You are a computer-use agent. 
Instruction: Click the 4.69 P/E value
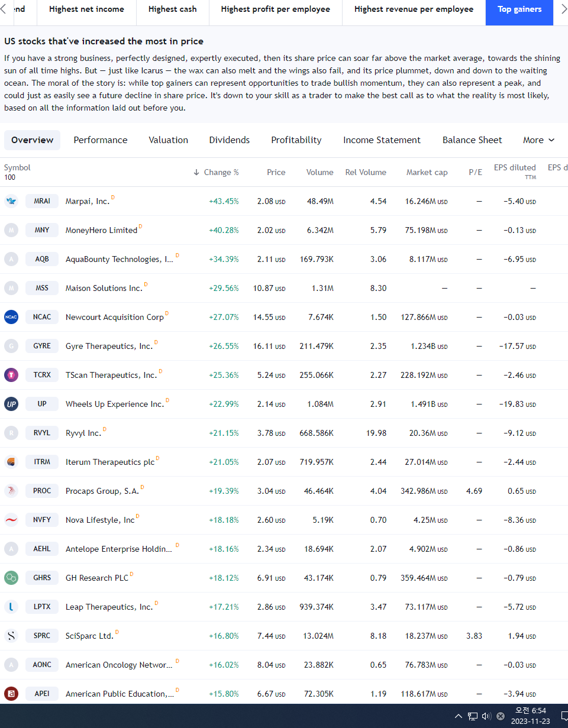click(x=474, y=491)
